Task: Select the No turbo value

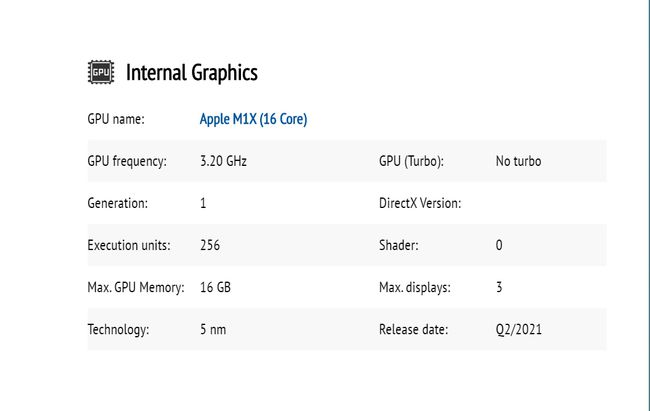Action: [x=518, y=161]
